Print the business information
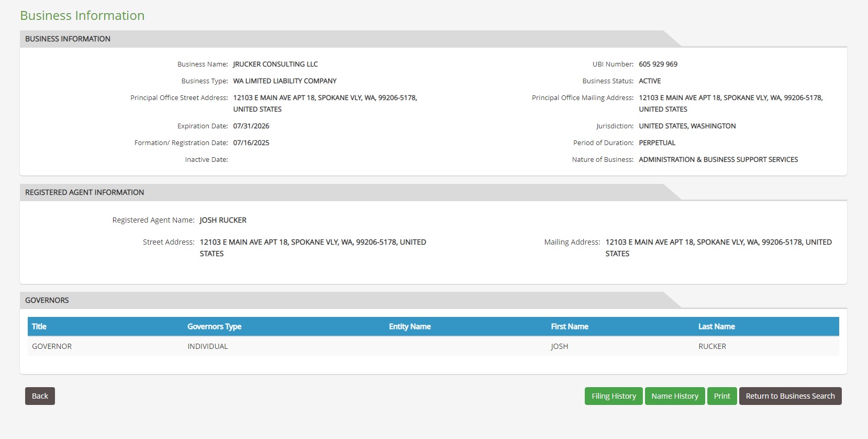This screenshot has height=439, width=868. [x=722, y=396]
